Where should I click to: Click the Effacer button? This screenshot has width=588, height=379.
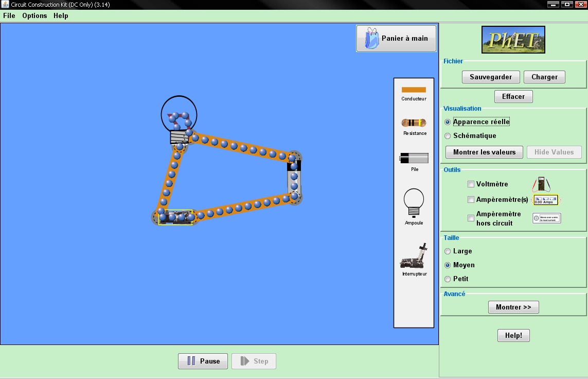[x=513, y=96]
